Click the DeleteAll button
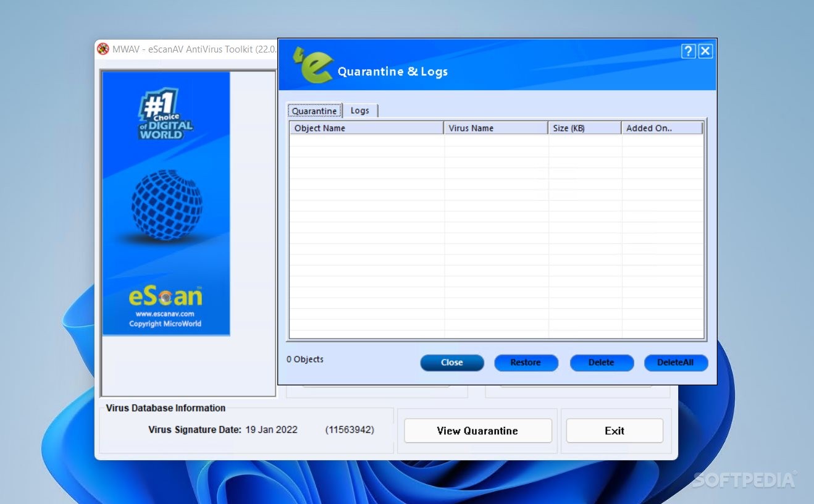The image size is (814, 504). point(676,363)
